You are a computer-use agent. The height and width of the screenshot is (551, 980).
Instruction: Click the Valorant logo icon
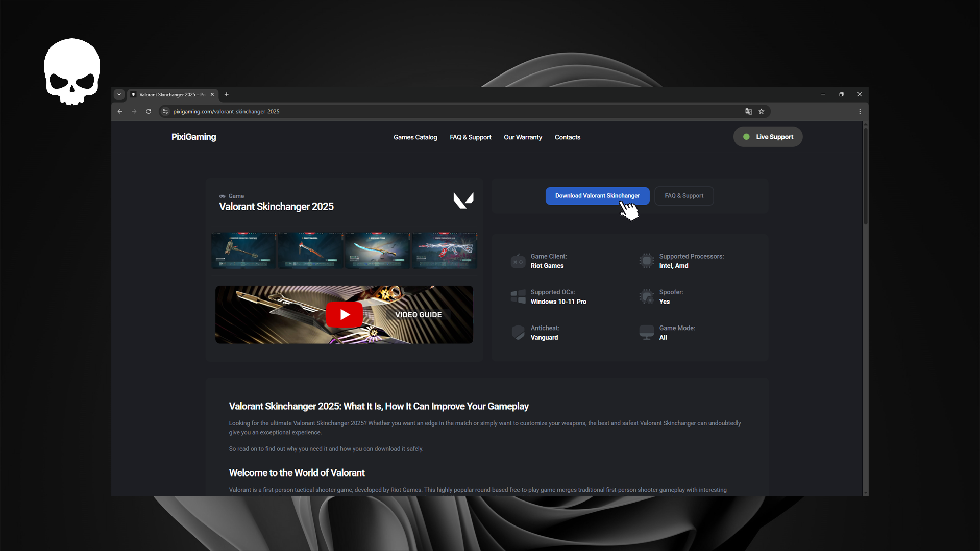tap(463, 201)
